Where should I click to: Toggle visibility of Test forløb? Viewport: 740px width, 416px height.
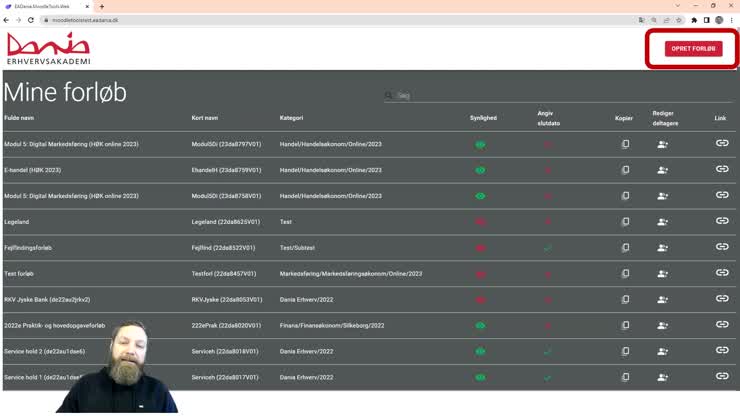pyautogui.click(x=480, y=274)
